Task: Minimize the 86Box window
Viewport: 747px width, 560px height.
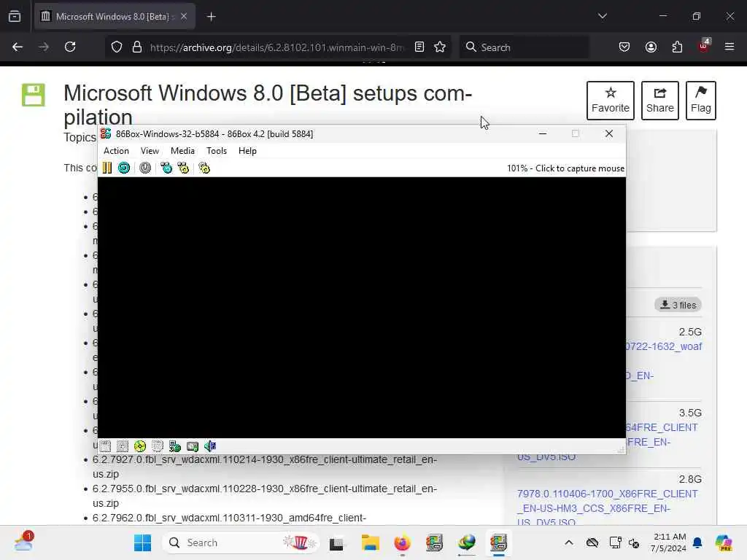Action: (542, 134)
